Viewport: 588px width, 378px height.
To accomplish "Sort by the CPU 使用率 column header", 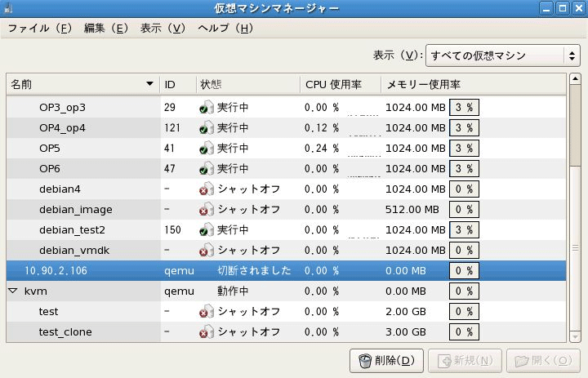I will click(x=339, y=84).
